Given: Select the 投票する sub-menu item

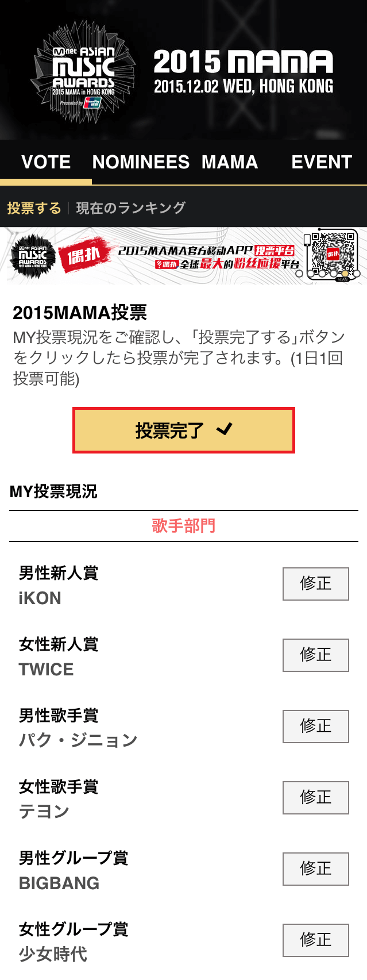Looking at the screenshot, I should click(x=34, y=208).
